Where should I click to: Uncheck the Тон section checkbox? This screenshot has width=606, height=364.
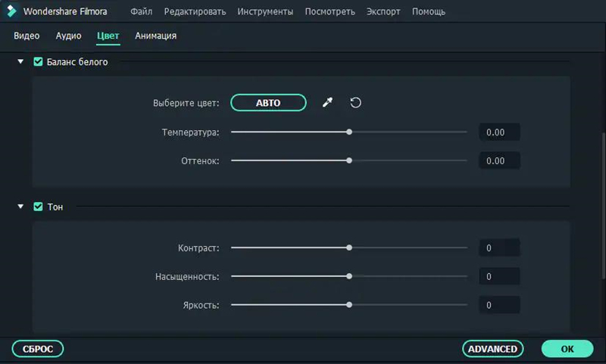[x=39, y=206]
